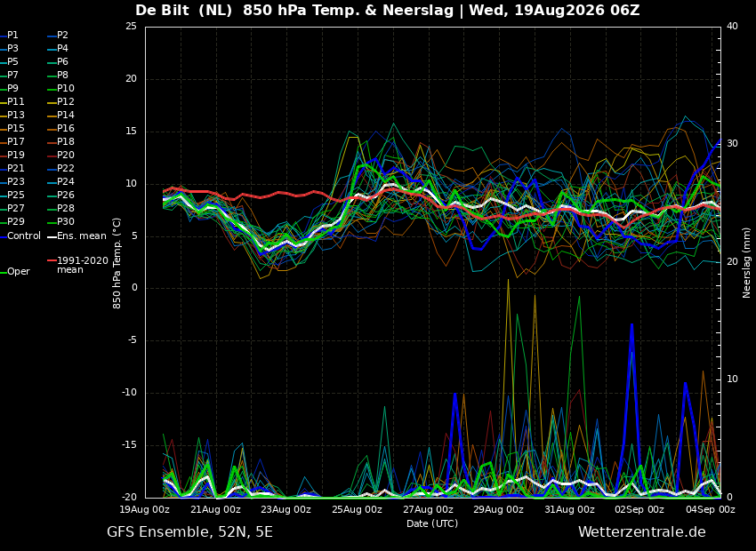The image size is (756, 551).
Task: Click the '31Aug 00z' date tick label
Action: pyautogui.click(x=569, y=509)
